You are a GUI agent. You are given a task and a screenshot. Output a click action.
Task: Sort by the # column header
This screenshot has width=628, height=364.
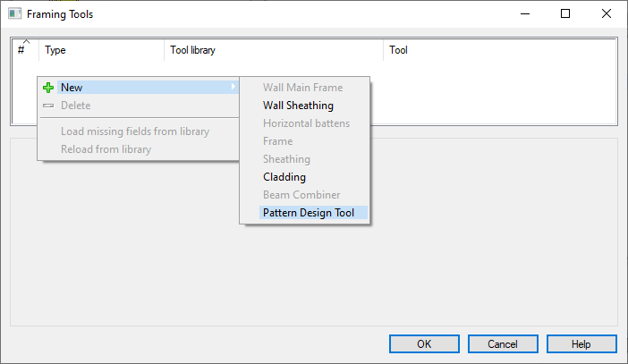25,50
